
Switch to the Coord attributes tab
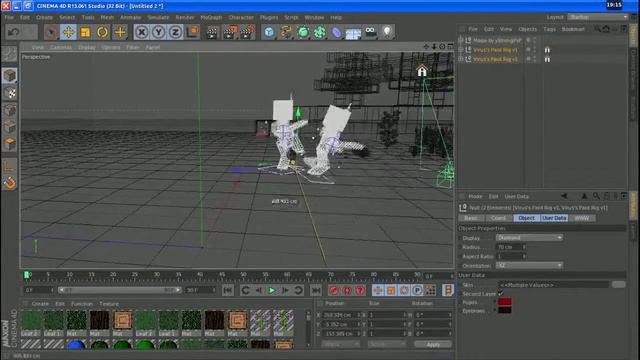(x=498, y=218)
